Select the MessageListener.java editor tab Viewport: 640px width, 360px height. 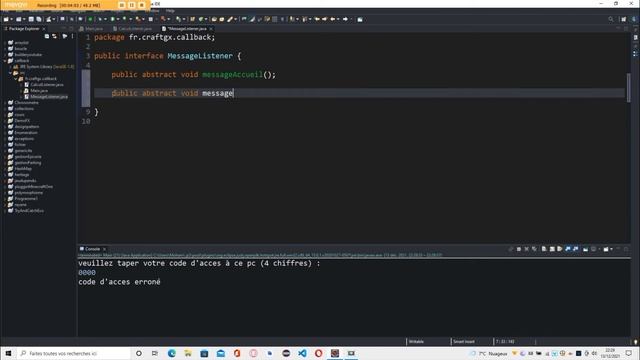187,29
